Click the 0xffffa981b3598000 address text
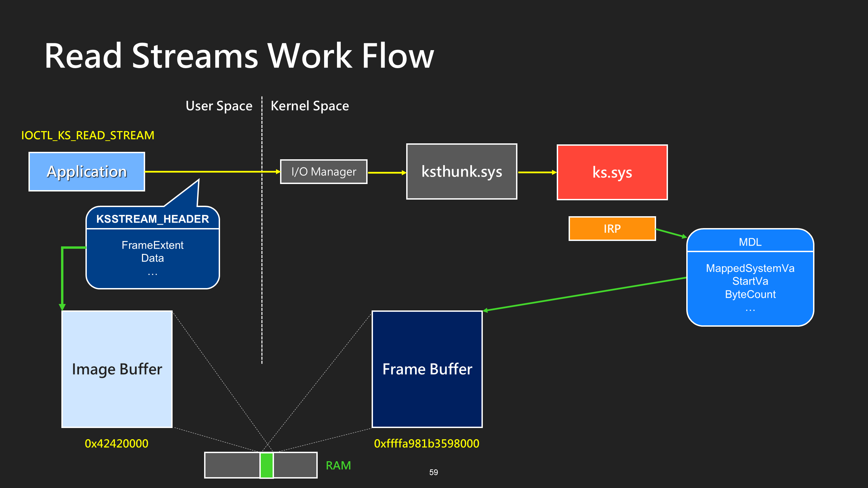 427,444
